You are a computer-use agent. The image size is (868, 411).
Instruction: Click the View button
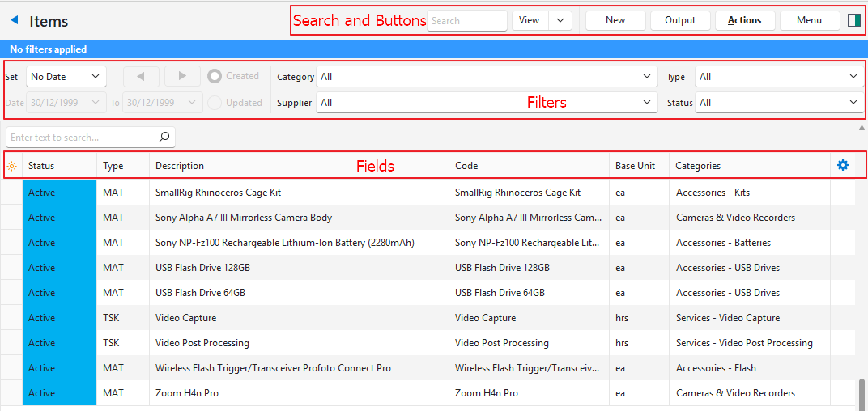(530, 20)
